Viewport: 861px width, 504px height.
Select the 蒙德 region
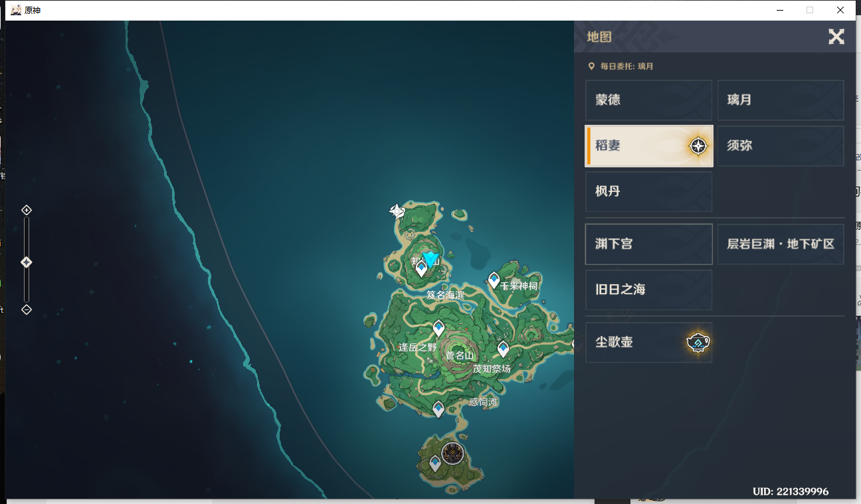pos(648,100)
